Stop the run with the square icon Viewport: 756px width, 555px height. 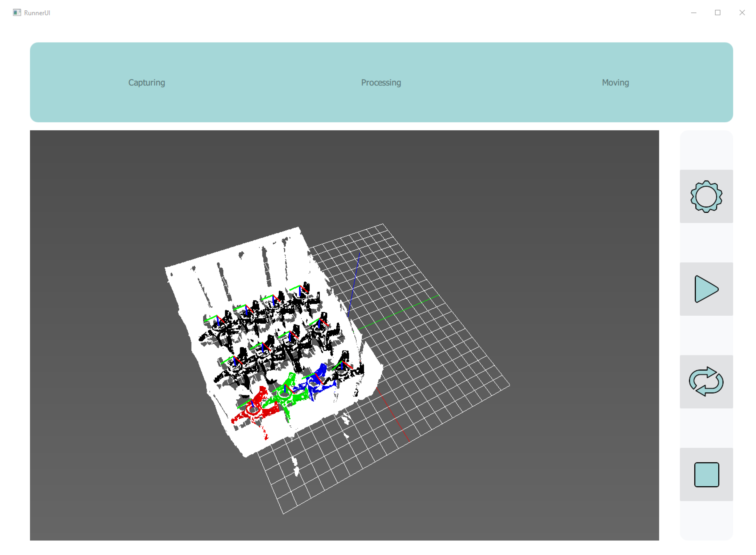point(706,474)
